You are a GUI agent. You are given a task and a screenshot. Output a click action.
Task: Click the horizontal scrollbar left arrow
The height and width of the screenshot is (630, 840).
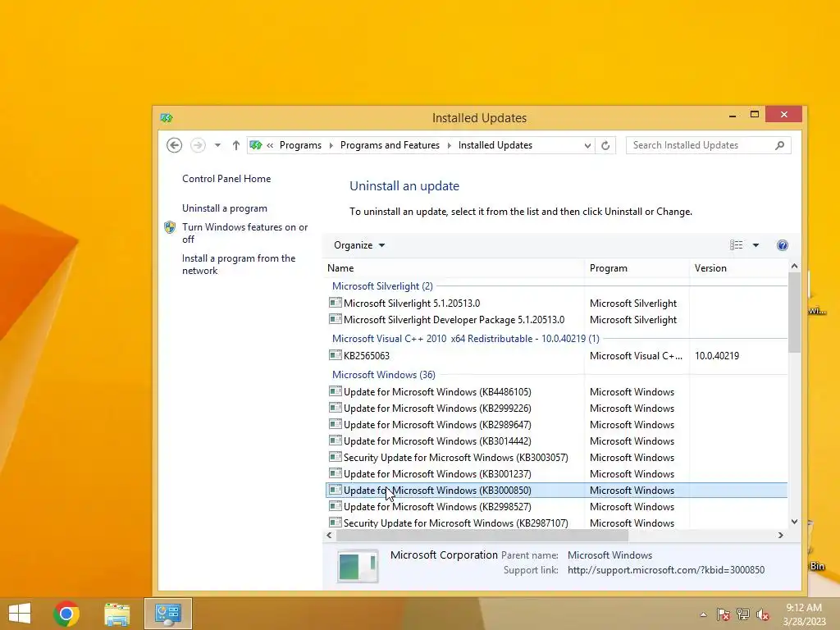pyautogui.click(x=330, y=535)
